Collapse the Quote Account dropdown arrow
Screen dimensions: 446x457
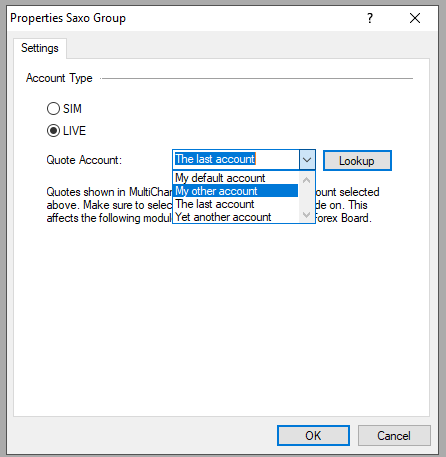coord(307,160)
